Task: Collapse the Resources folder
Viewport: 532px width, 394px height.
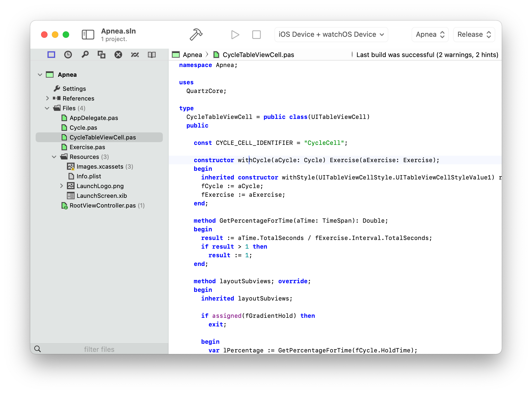Action: pyautogui.click(x=54, y=157)
